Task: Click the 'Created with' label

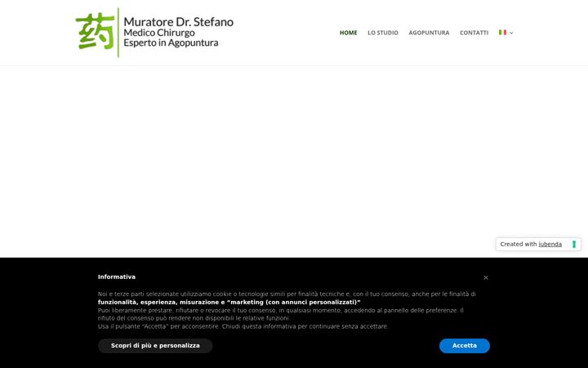Action: tap(519, 244)
